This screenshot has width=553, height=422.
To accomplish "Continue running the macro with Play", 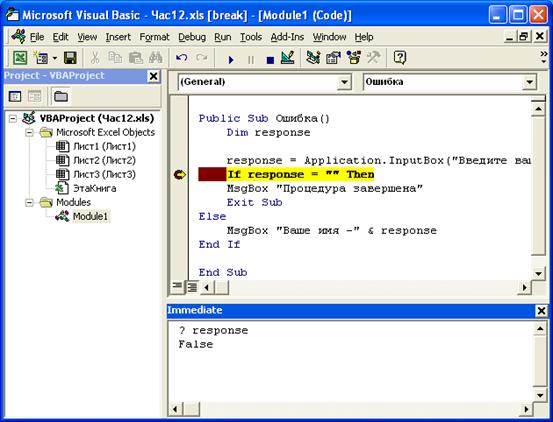I will (x=231, y=60).
